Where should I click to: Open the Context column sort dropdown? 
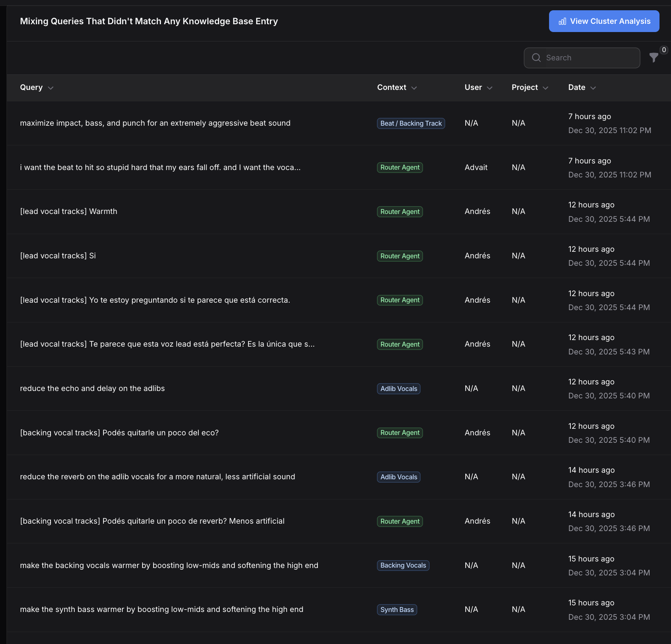click(x=415, y=87)
